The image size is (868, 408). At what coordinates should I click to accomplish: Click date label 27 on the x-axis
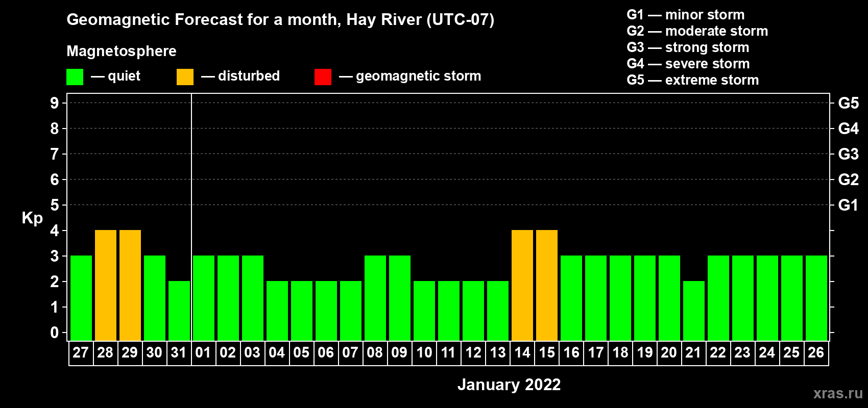point(81,353)
